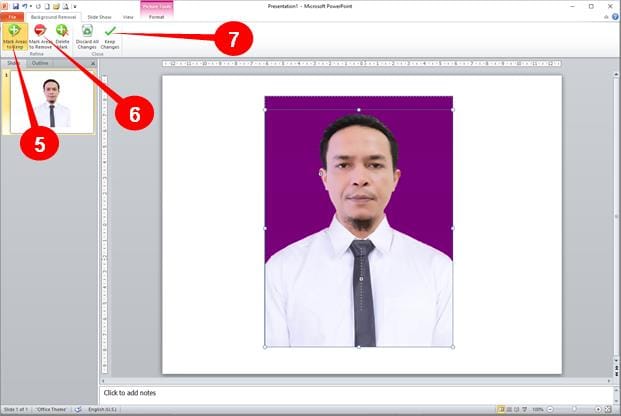Collapse the ribbon using the small arrow
This screenshot has height=416, width=621.
click(x=604, y=18)
